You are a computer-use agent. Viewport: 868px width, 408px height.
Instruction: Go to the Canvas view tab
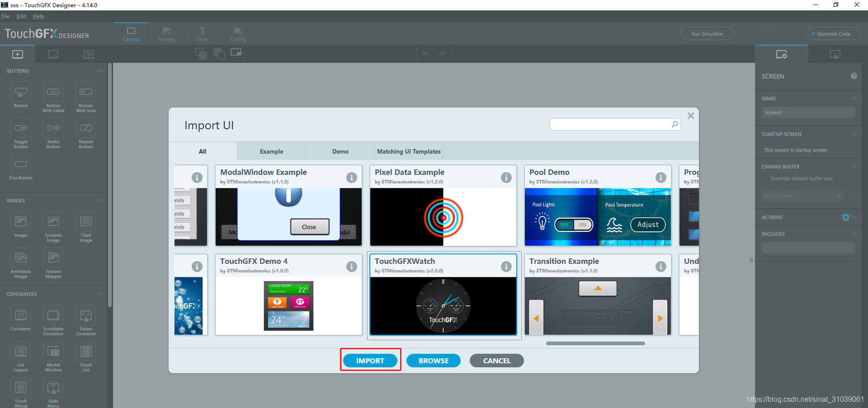click(x=131, y=34)
